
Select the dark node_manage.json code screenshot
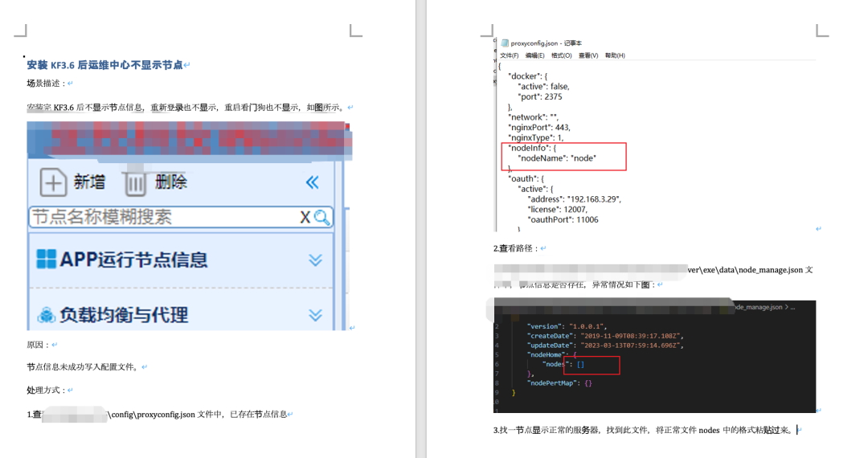(x=655, y=357)
